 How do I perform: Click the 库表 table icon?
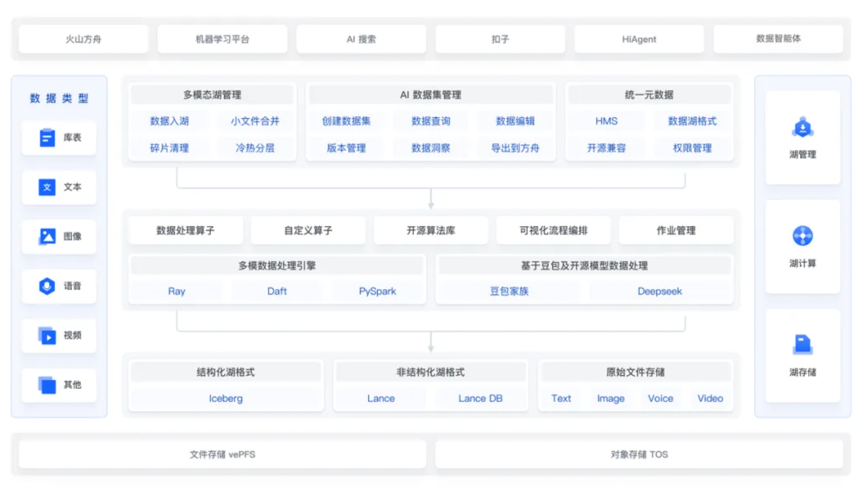[47, 138]
